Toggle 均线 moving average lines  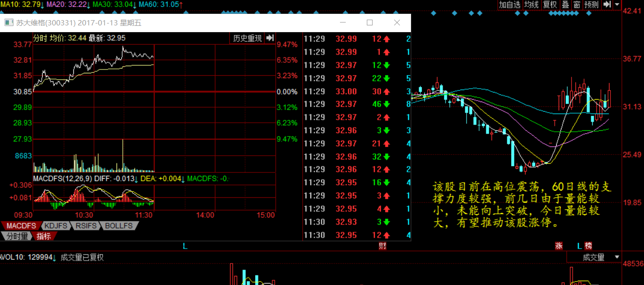[x=531, y=4]
